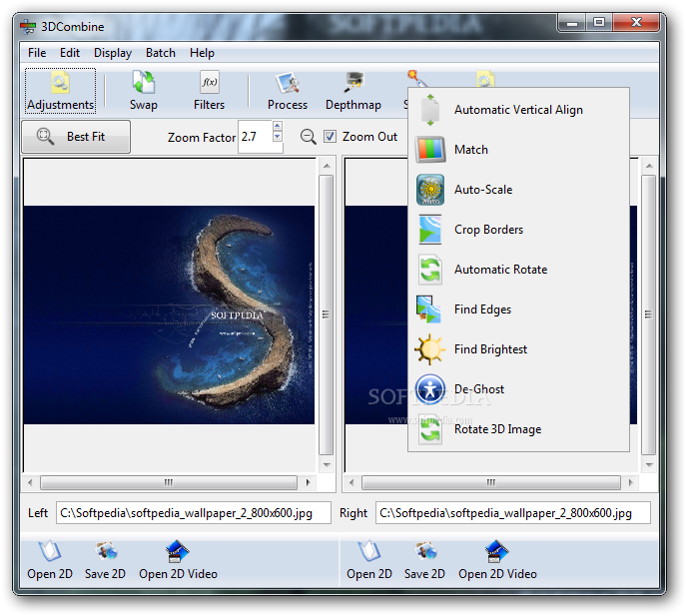Click the Find Edges icon
687x616 pixels.
tap(428, 309)
